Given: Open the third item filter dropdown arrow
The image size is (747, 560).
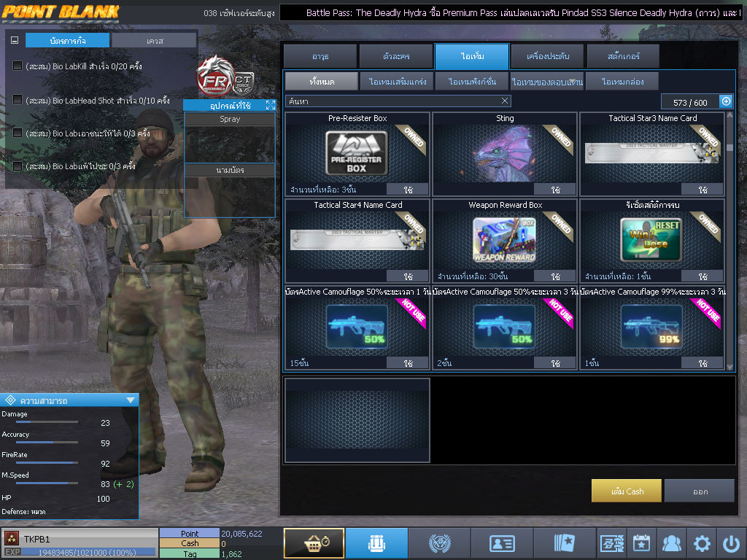Looking at the screenshot, I should click(x=573, y=82).
